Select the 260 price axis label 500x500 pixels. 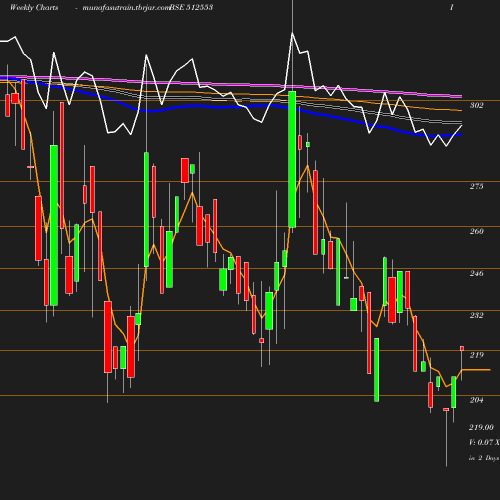pyautogui.click(x=476, y=231)
